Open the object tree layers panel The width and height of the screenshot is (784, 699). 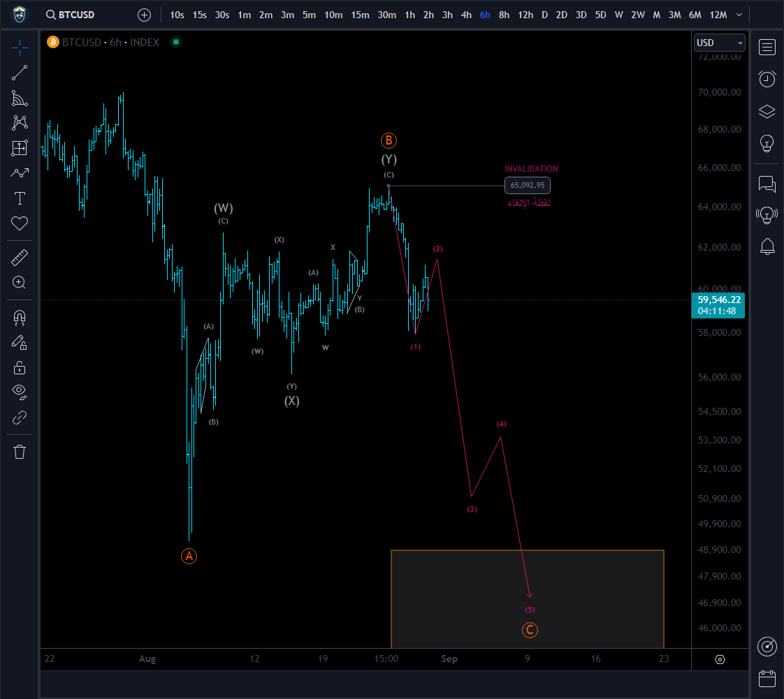click(767, 111)
